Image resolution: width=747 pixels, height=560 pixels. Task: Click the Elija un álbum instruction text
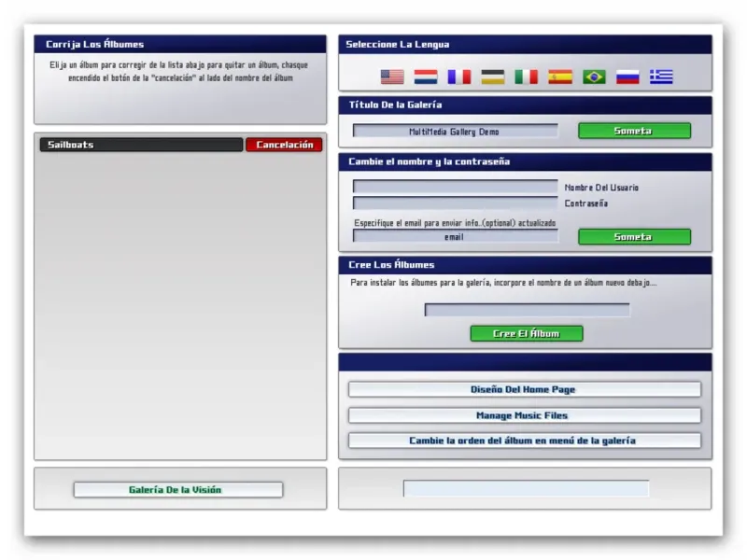(179, 72)
